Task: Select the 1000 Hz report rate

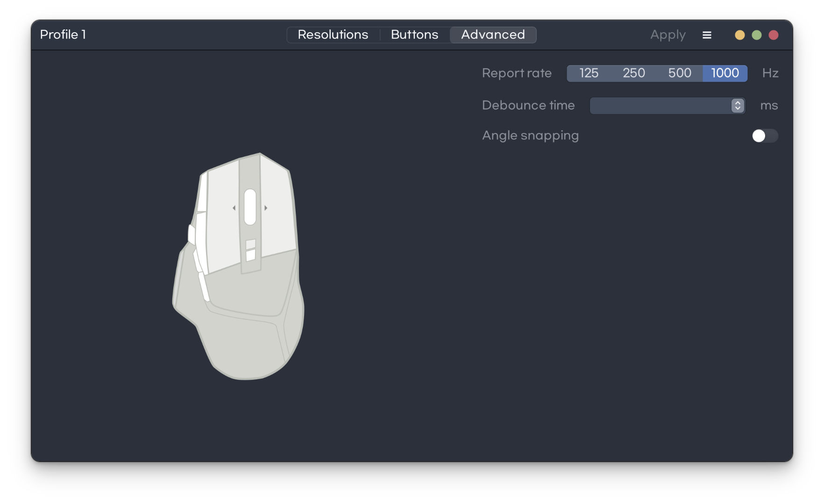Action: pos(725,73)
